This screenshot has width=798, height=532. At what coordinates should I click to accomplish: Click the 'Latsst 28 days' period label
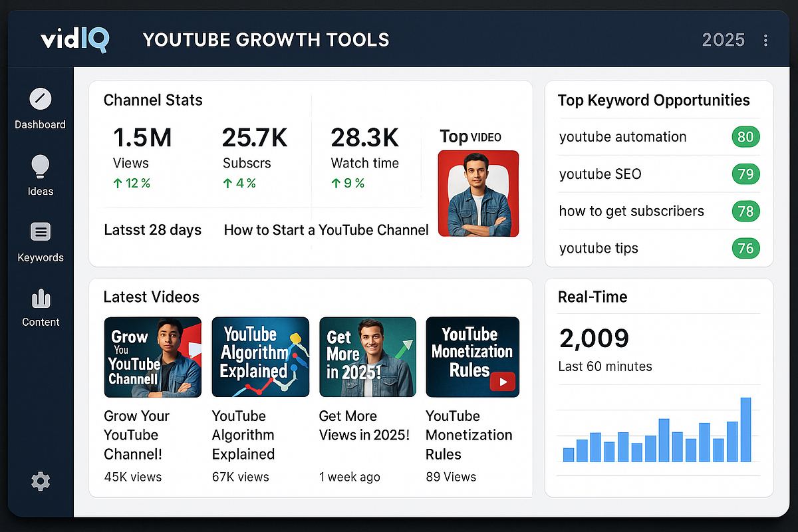coord(153,230)
